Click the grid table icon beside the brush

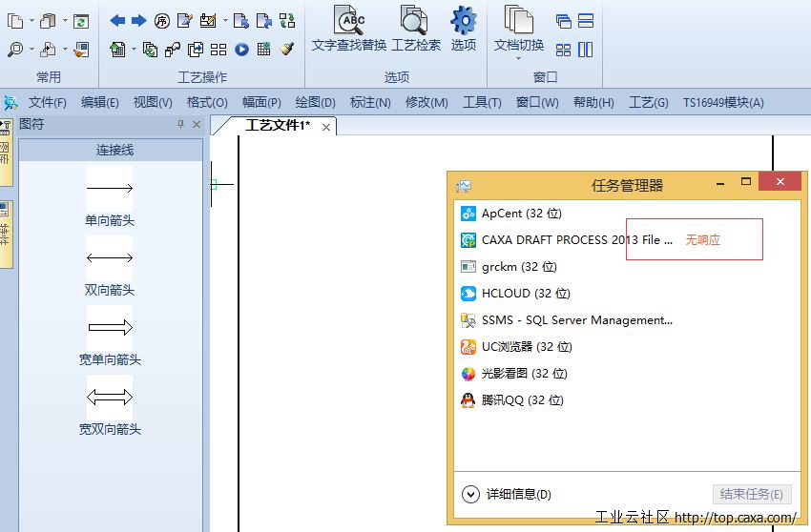tap(263, 50)
